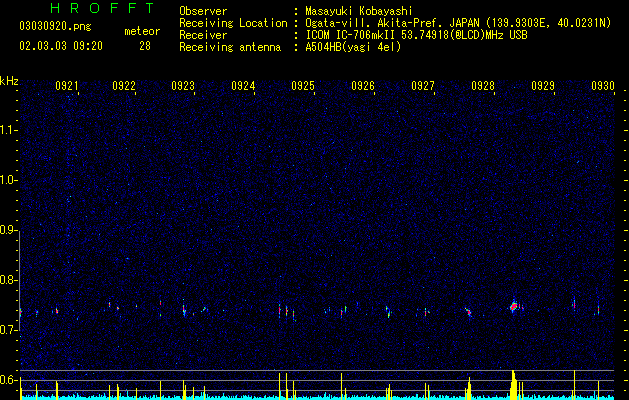Viewport: 629px width, 400px height.
Task: Click the date 02.03.03 09:20
Action: (x=61, y=46)
